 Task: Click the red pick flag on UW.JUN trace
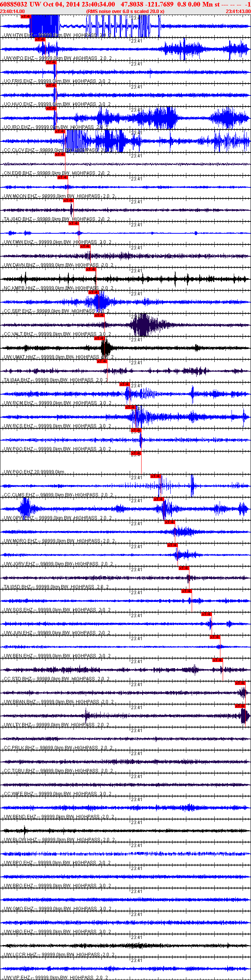[206, 614]
